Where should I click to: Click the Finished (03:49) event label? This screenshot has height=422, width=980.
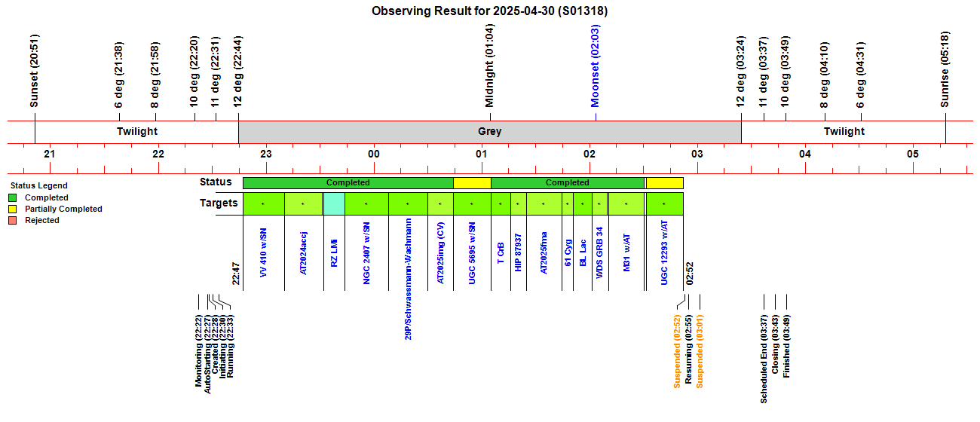tap(786, 345)
